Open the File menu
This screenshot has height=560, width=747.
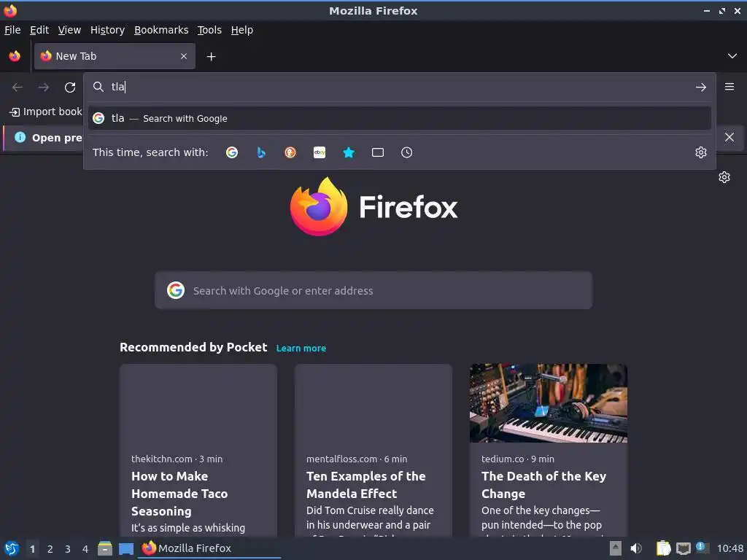point(12,30)
